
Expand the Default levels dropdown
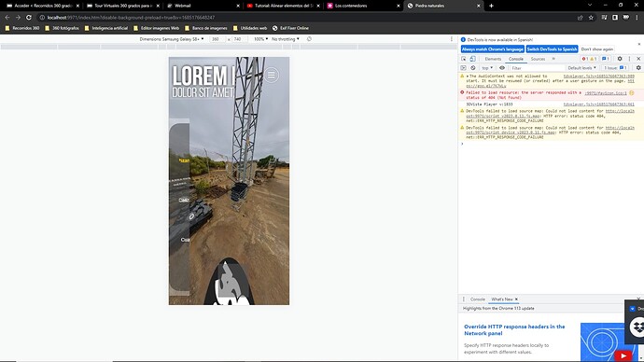tap(582, 68)
